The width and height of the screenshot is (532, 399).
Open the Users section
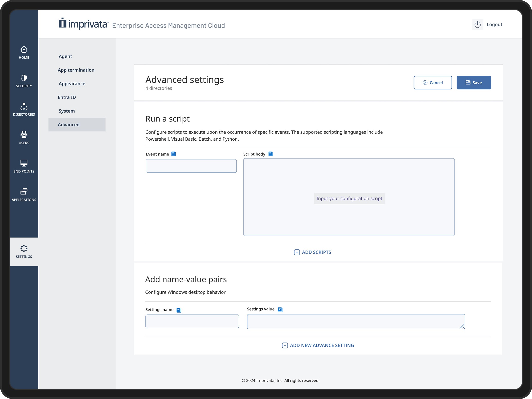click(x=24, y=138)
